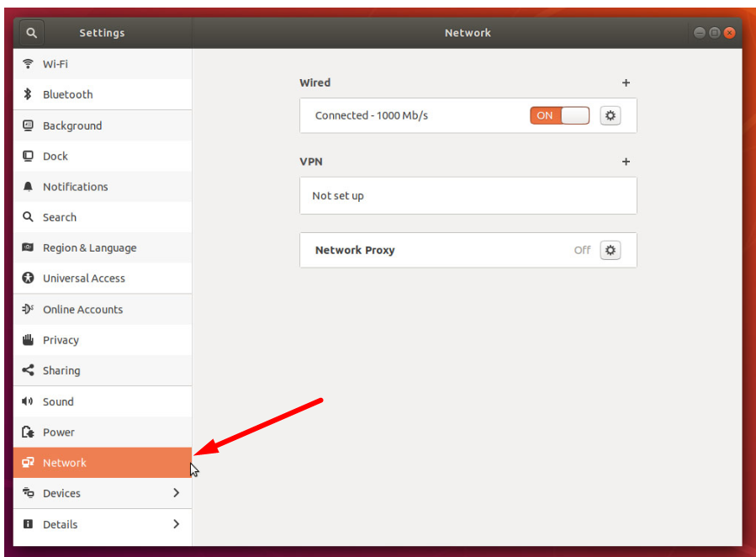Turn off the Wired connection switch

tap(560, 116)
